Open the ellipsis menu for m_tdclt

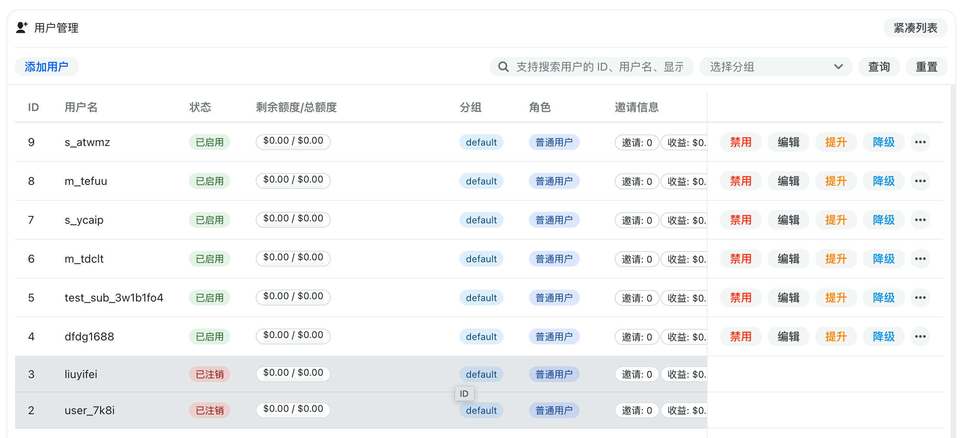tap(920, 259)
